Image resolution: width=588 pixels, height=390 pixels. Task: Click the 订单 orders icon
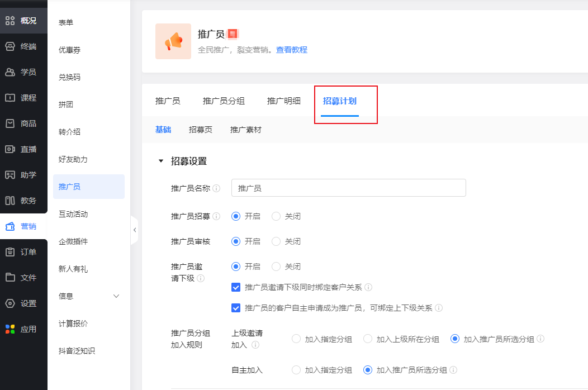(x=10, y=252)
